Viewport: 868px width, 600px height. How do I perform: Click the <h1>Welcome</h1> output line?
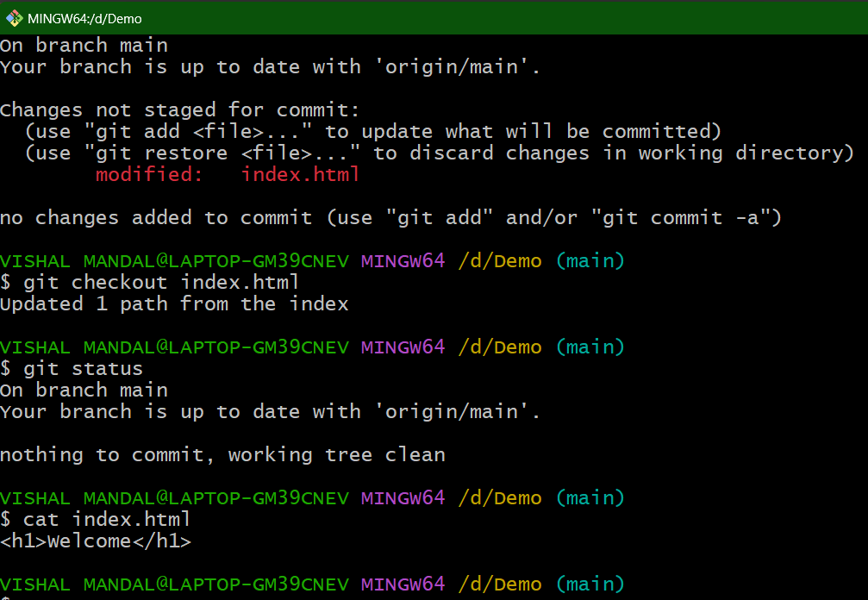tap(96, 541)
